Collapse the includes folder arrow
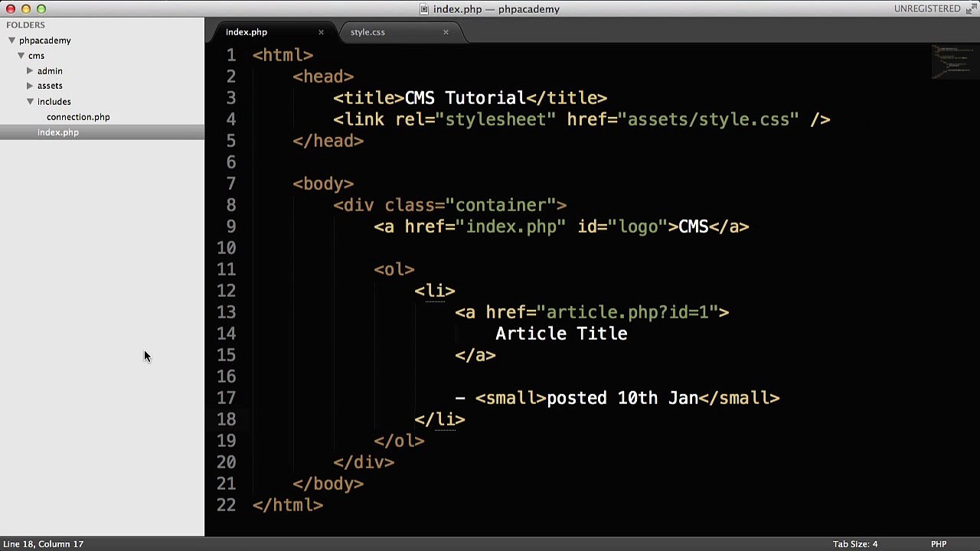This screenshot has height=551, width=980. click(x=30, y=102)
